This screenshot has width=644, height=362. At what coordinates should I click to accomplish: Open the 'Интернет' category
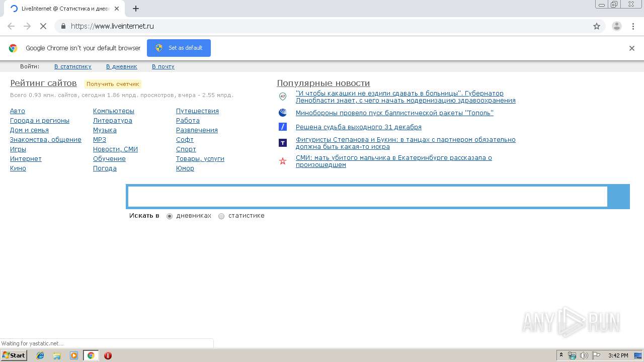coord(26,159)
